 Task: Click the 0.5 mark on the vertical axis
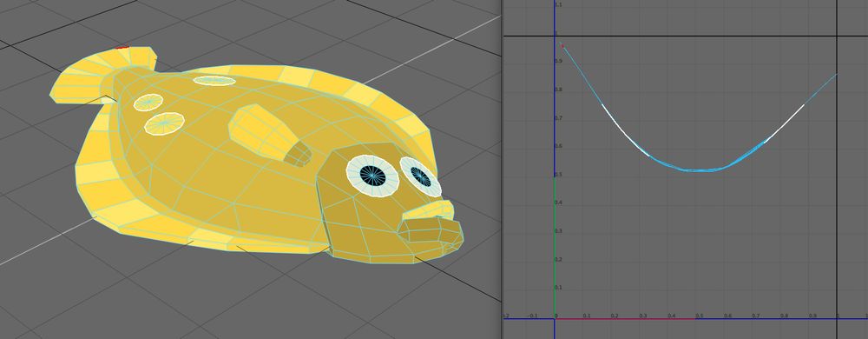(x=557, y=175)
